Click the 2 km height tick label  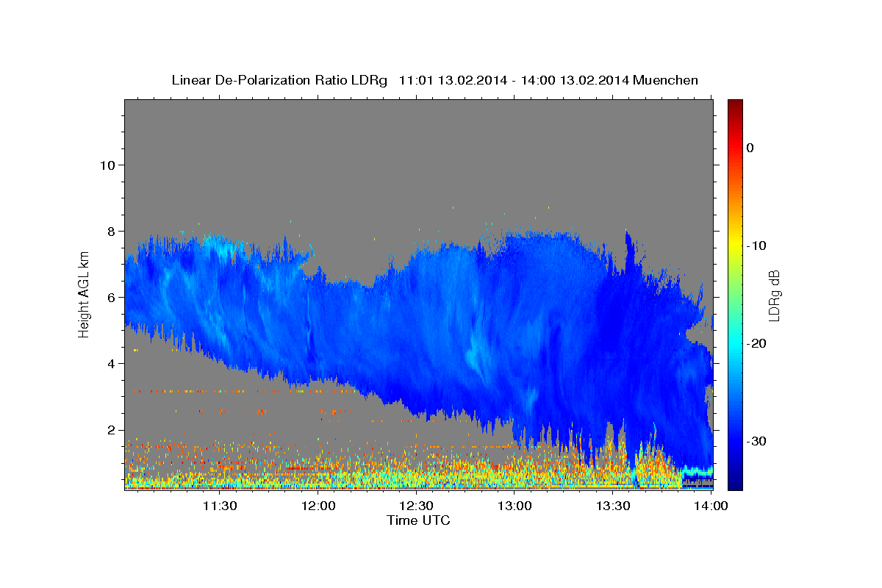pos(110,430)
